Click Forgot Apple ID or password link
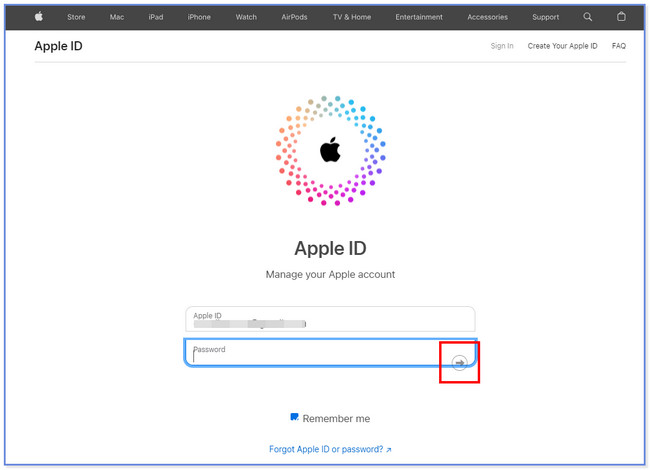The image size is (650, 470). click(330, 449)
